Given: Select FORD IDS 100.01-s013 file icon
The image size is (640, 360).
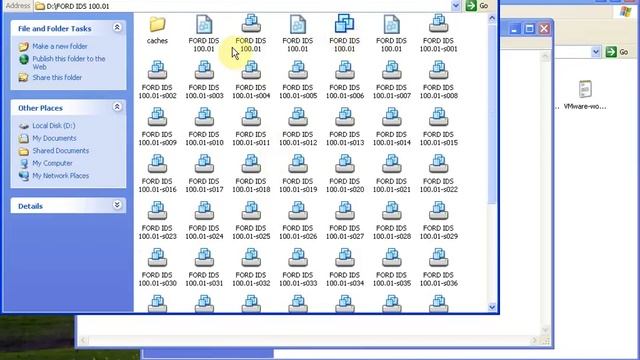Looking at the screenshot, I should [x=345, y=117].
